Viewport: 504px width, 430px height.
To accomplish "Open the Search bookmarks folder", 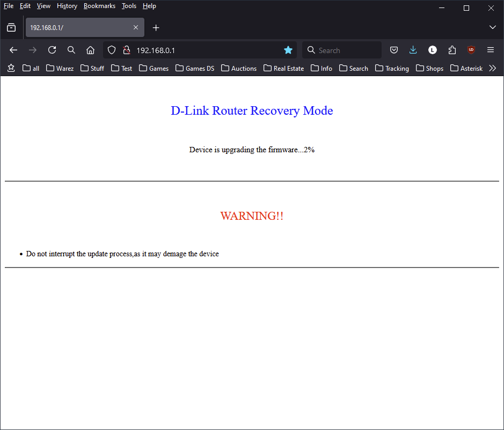I will [x=354, y=69].
